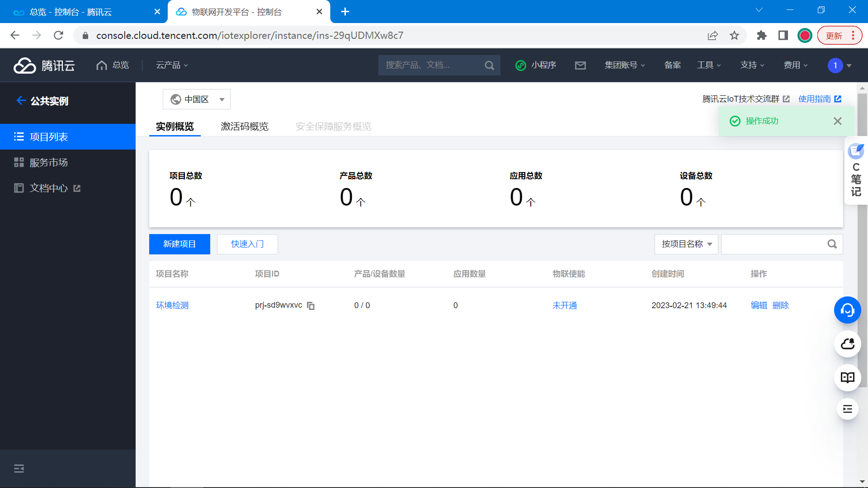The width and height of the screenshot is (868, 488).
Task: Collapse the sidebar with the bottom-left icon
Action: 19,469
